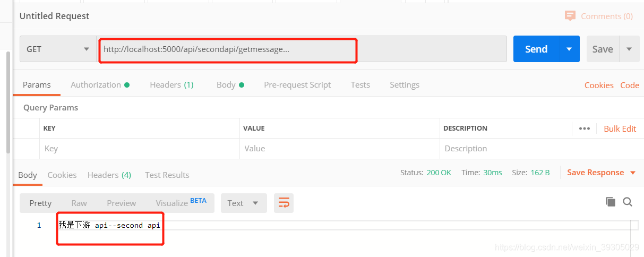The image size is (644, 257).
Task: Expand the Save button dropdown arrow
Action: click(629, 49)
